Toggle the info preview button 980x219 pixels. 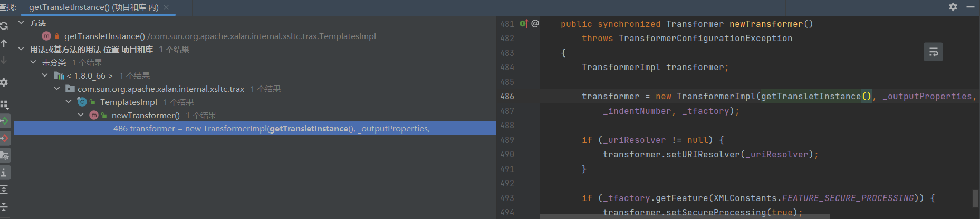(x=5, y=173)
